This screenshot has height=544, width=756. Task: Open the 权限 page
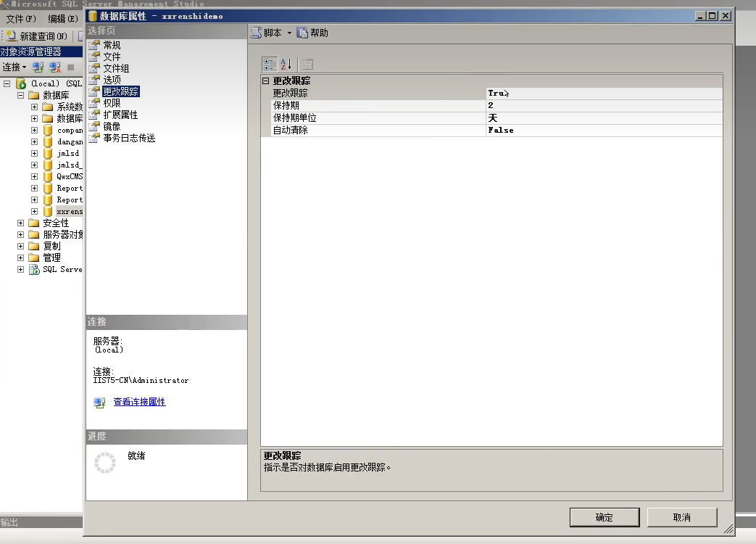(x=112, y=103)
